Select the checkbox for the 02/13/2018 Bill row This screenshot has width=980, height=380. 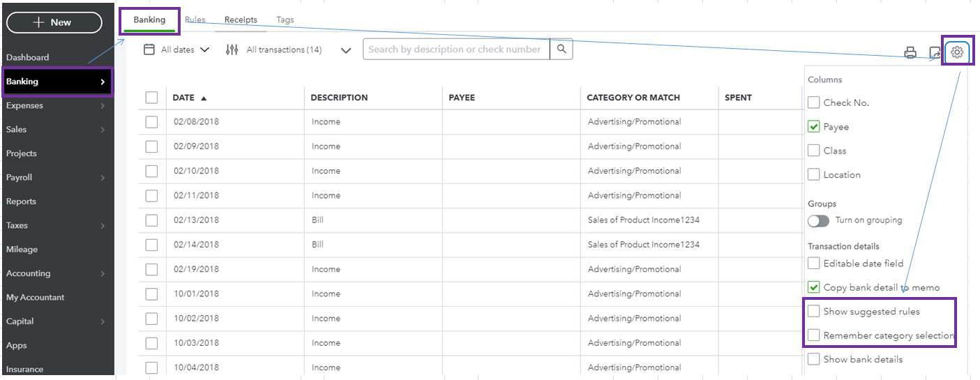pyautogui.click(x=151, y=220)
